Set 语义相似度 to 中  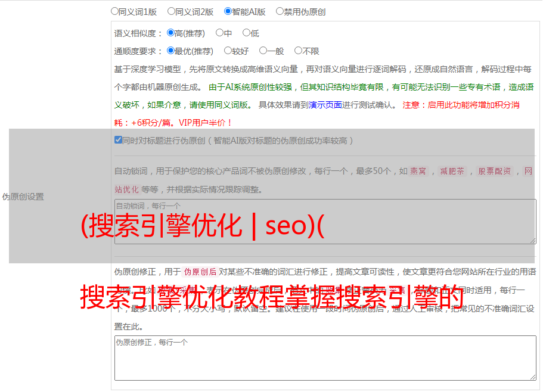[219, 33]
